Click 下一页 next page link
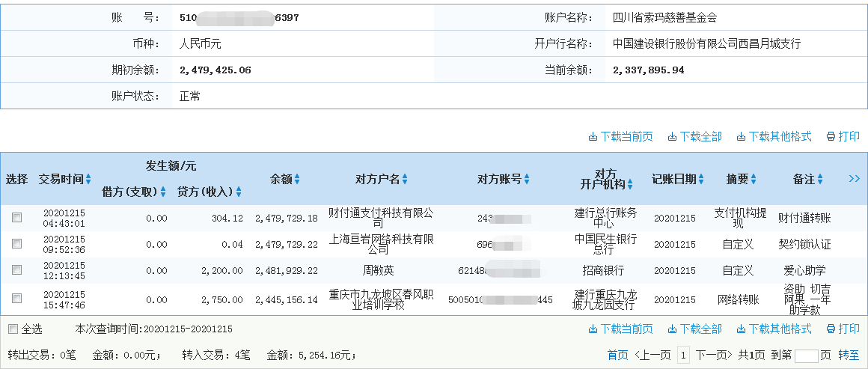The height and width of the screenshot is (369, 868). [x=712, y=356]
